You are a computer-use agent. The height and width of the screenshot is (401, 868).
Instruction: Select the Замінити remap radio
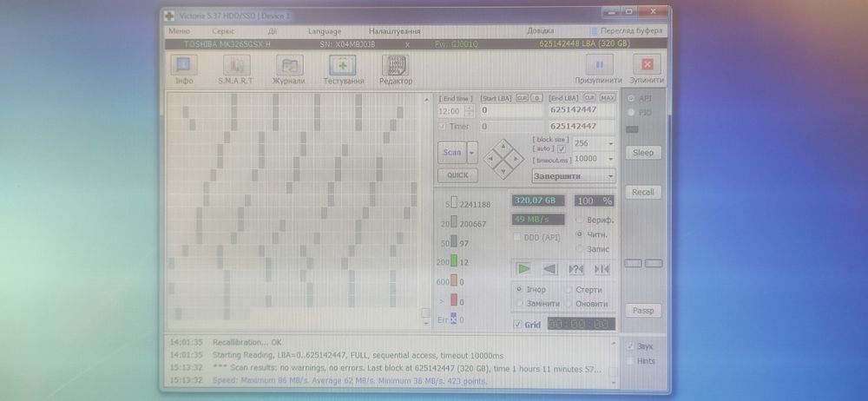click(x=519, y=304)
